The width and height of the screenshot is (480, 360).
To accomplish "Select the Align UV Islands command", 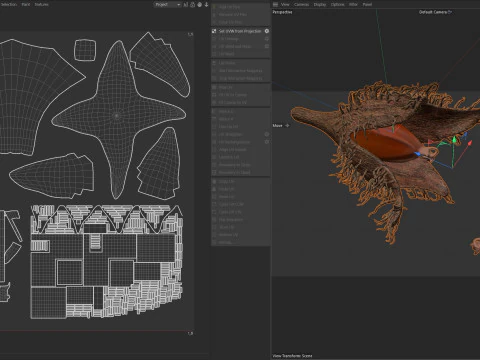I will pos(232,149).
